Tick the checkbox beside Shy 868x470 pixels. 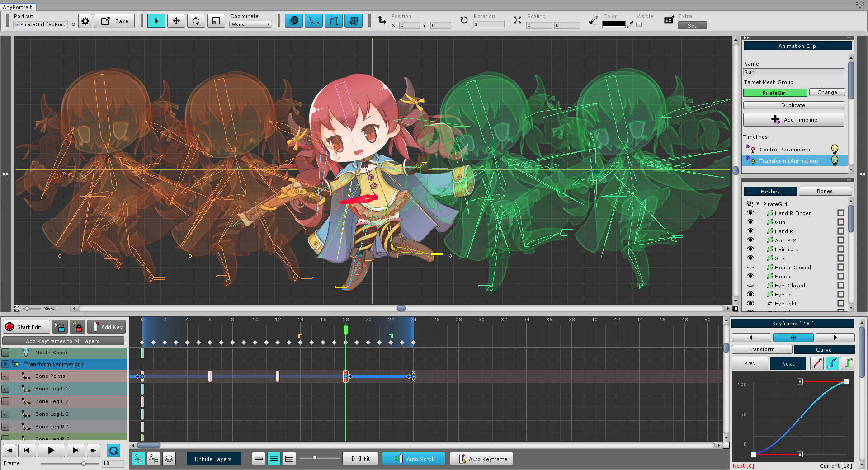[x=841, y=258]
